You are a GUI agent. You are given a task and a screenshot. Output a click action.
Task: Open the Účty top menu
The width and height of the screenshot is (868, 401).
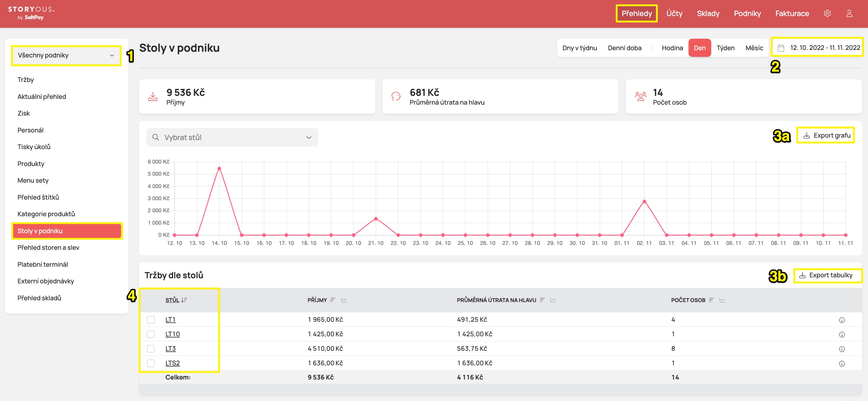pyautogui.click(x=674, y=14)
